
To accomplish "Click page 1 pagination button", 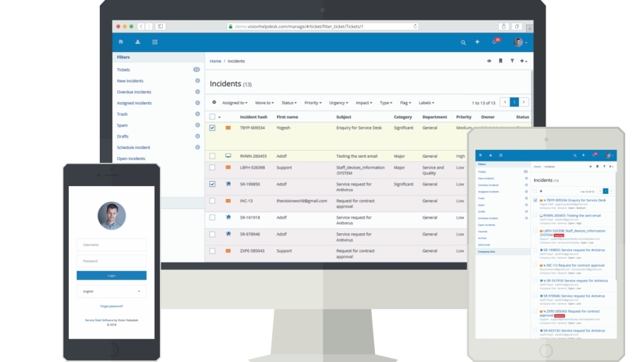I will (514, 102).
